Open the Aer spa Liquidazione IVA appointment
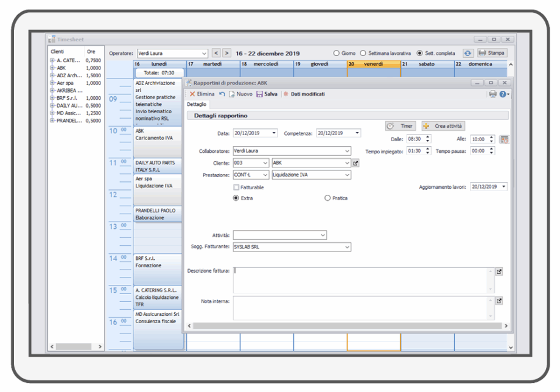Image resolution: width=560 pixels, height=392 pixels. pyautogui.click(x=158, y=189)
